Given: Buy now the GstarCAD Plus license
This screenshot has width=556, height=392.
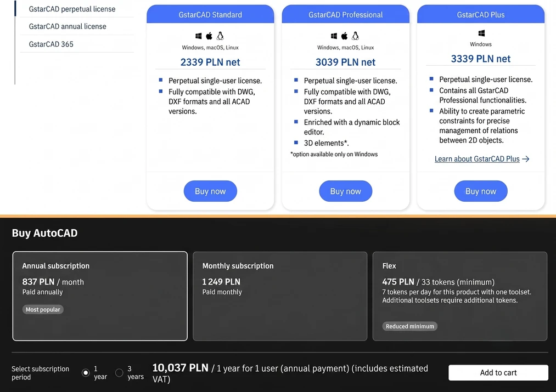Looking at the screenshot, I should point(481,191).
